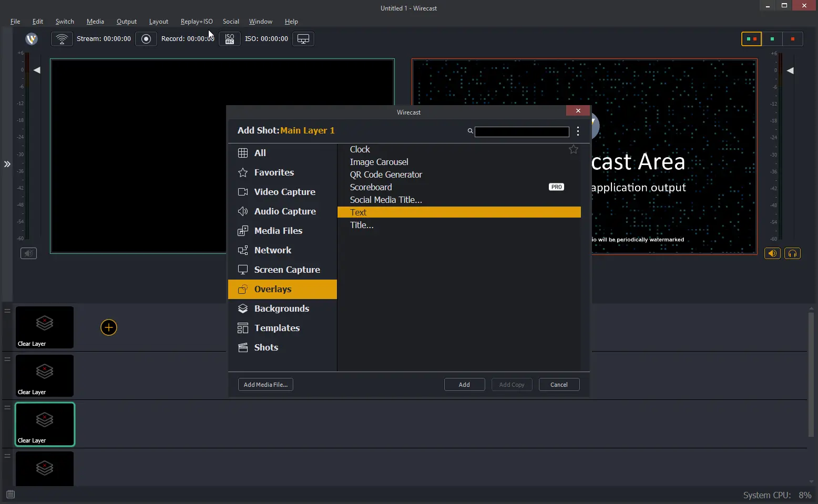Select the teal-highlighted Clear Layer shot
The height and width of the screenshot is (504, 818).
click(x=45, y=424)
